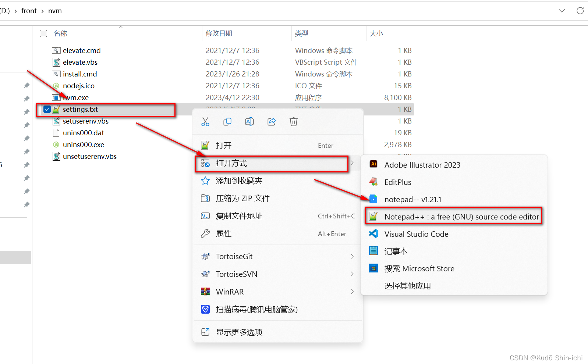Toggle the select-all checkbox next to 名称
588x364 pixels.
coord(43,33)
